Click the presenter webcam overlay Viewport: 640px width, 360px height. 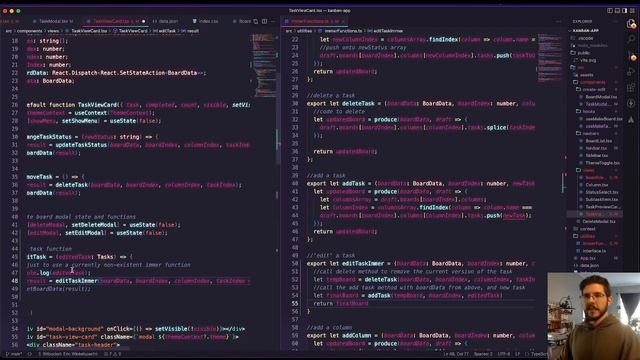(x=593, y=316)
